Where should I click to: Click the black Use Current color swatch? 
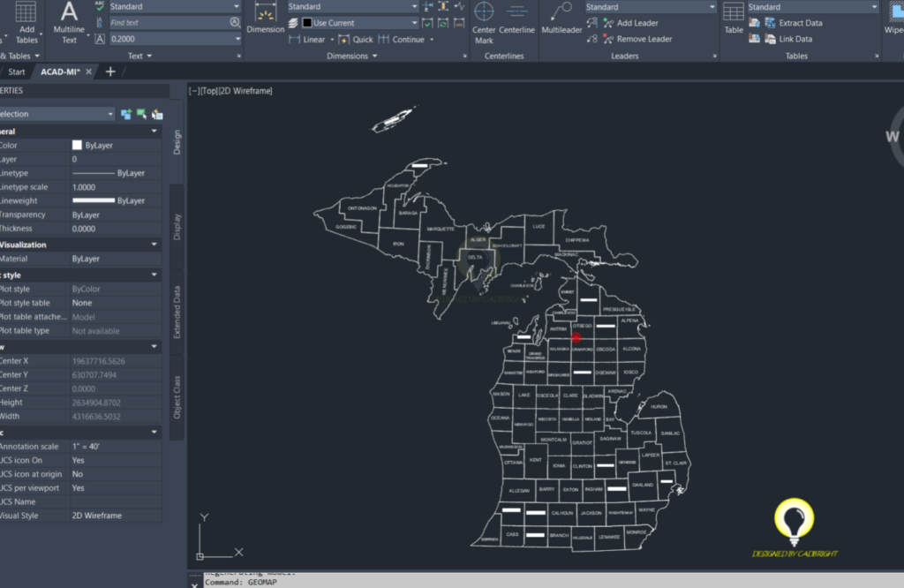[307, 23]
